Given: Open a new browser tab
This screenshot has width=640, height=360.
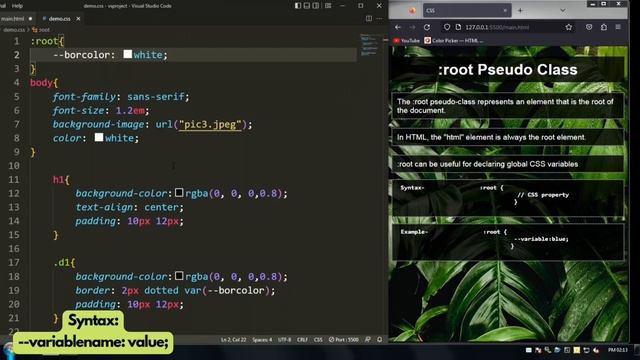Looking at the screenshot, I should (520, 11).
